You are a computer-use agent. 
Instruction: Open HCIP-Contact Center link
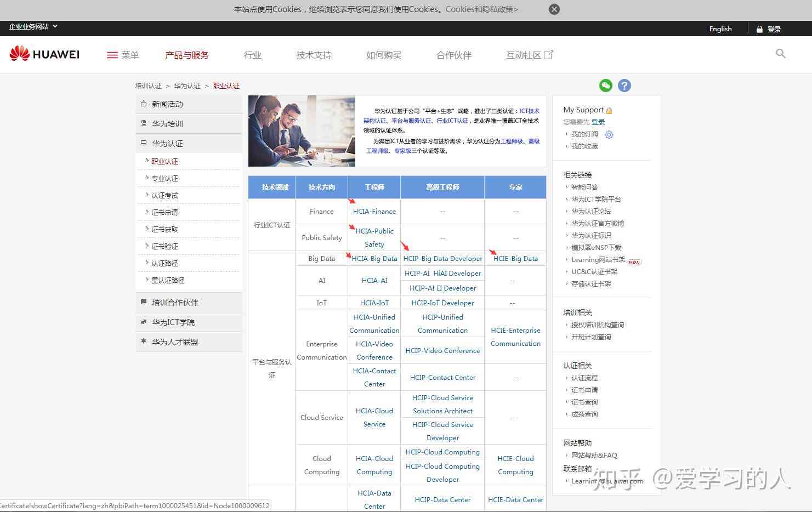point(442,377)
